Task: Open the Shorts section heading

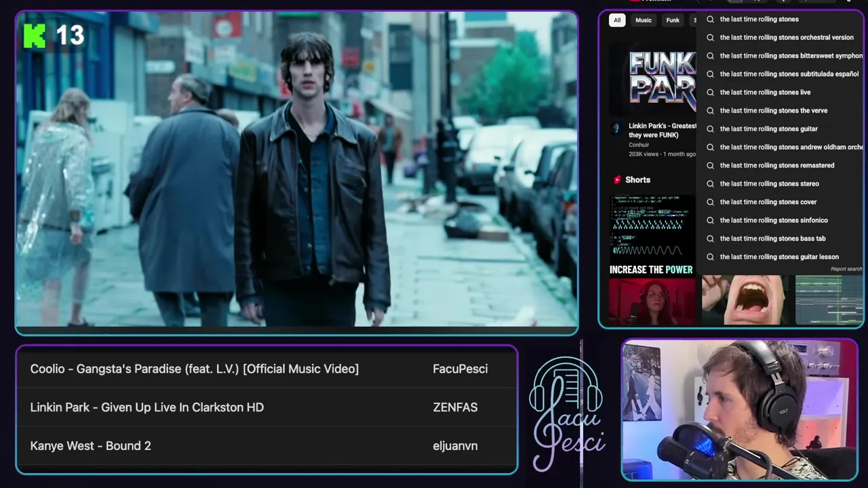Action: tap(637, 180)
